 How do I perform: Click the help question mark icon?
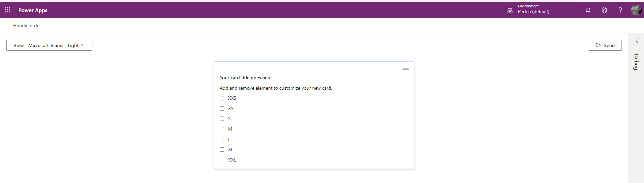620,10
